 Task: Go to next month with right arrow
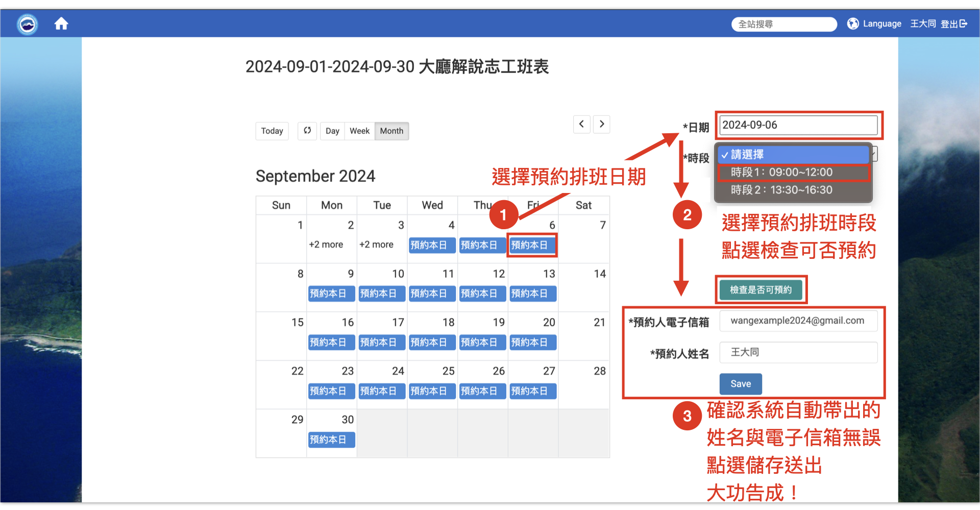[x=601, y=124]
